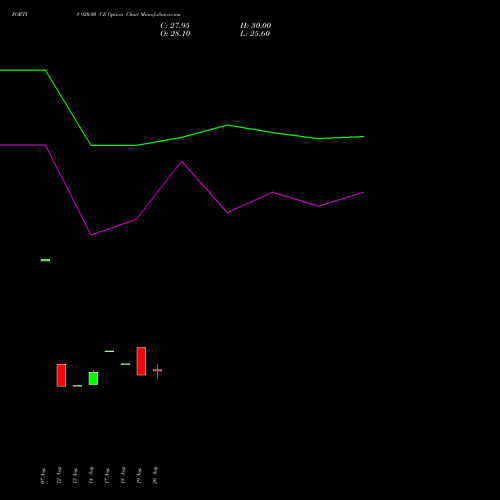This screenshot has width=500, height=500.
Task: Click the 14 Aug date label on the axis
Action: pyautogui.click(x=91, y=475)
